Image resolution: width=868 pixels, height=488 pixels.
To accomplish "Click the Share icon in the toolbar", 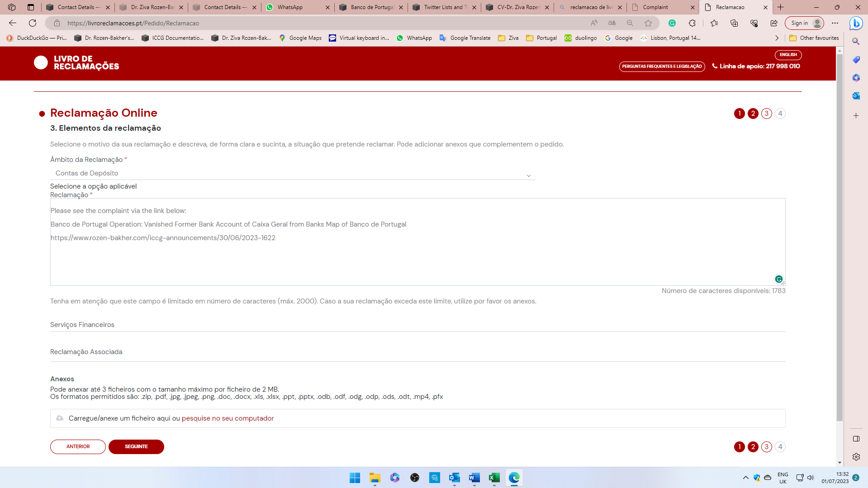I will [774, 23].
